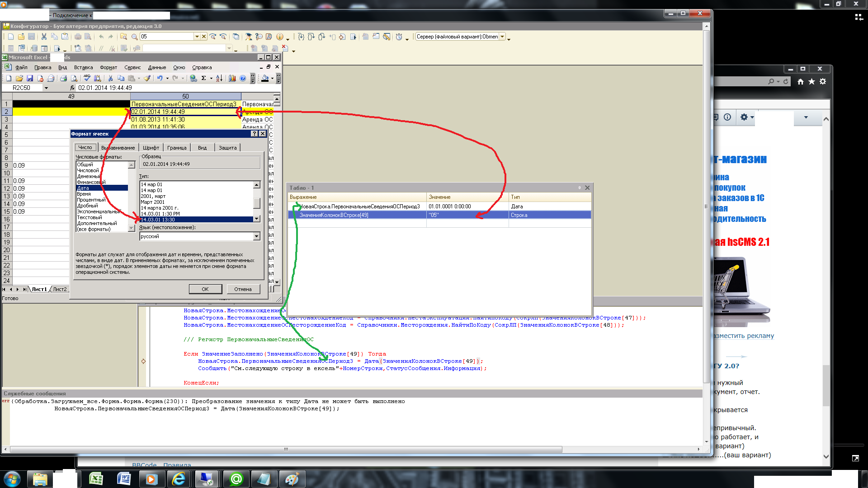Click the debugger Step Over icon
This screenshot has height=488, width=868.
(x=311, y=37)
